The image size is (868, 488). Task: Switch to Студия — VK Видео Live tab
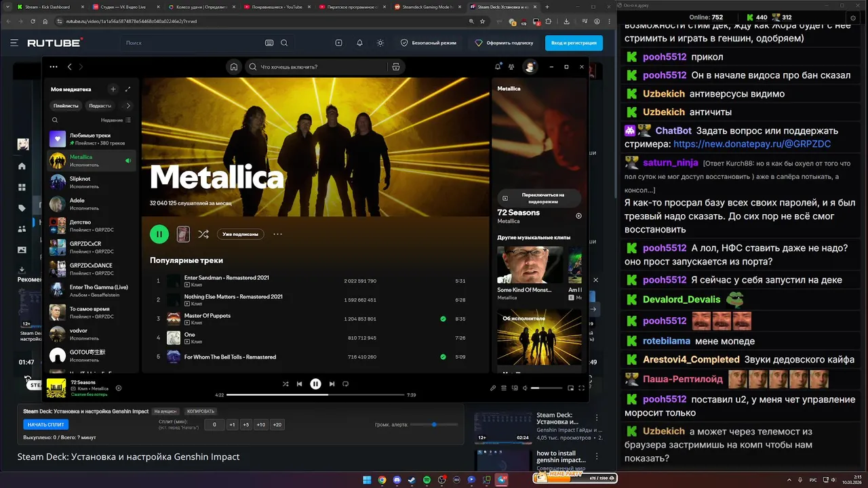point(125,7)
